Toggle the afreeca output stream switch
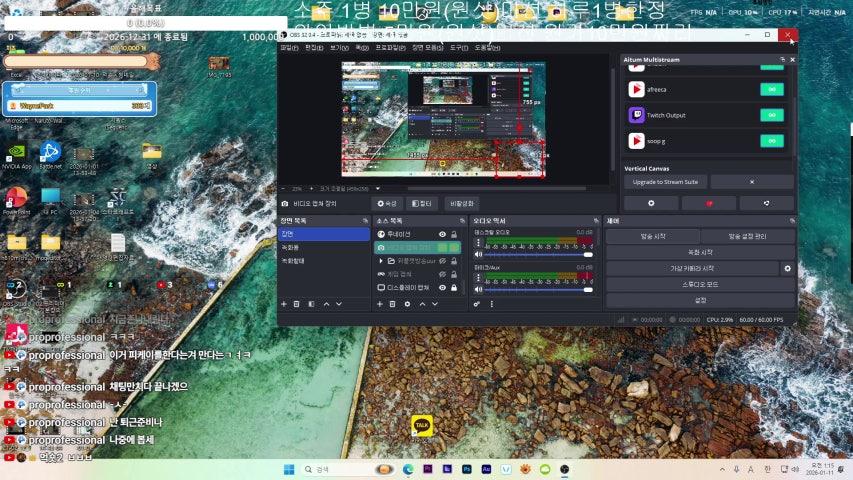 coord(771,89)
